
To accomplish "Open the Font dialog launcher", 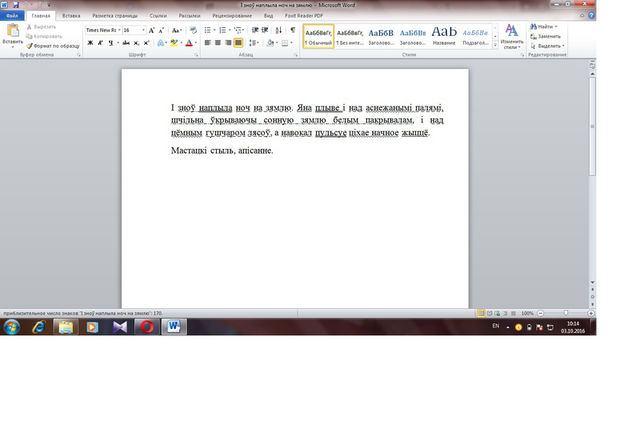I will point(196,55).
